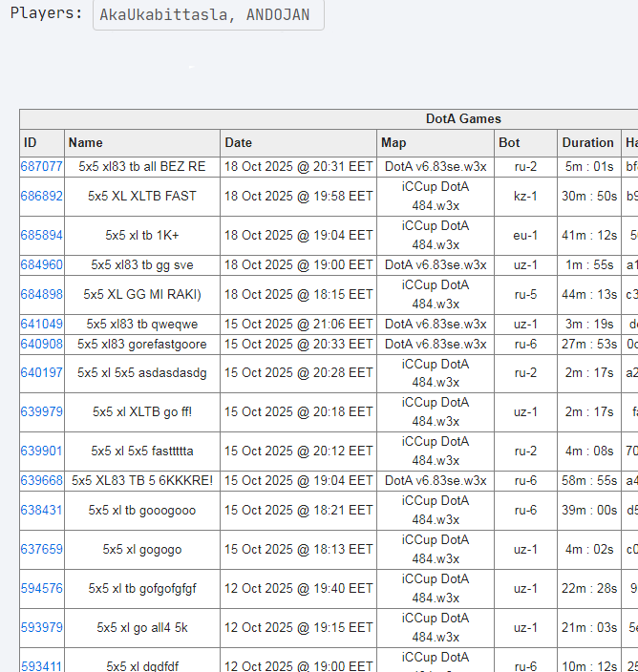Open game ID 638431 link
The image size is (638, 672).
tap(42, 510)
